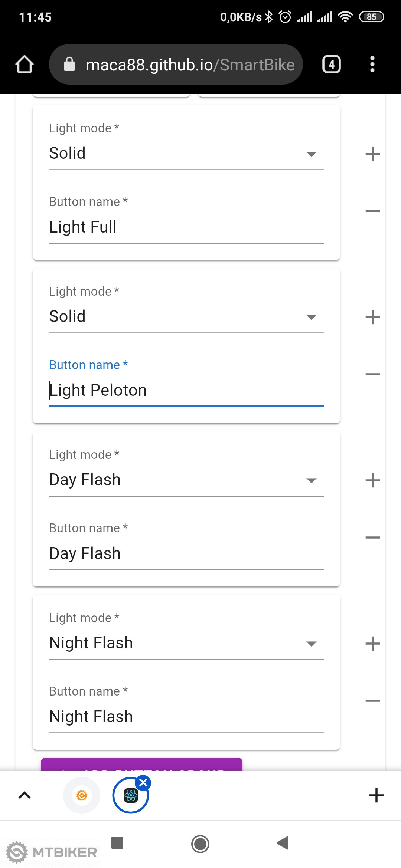The height and width of the screenshot is (868, 401).
Task: Open new tab with bottom plus icon
Action: pos(376,795)
